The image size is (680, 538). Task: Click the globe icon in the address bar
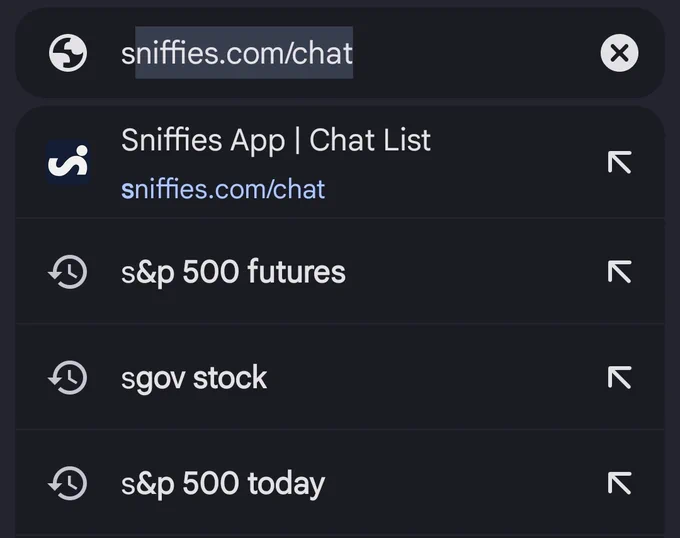tap(68, 53)
